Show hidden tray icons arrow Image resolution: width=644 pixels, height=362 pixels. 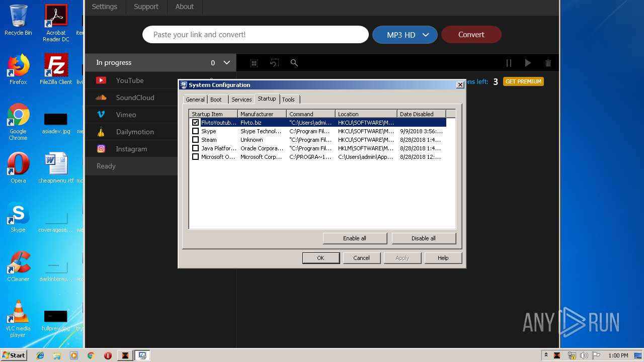pyautogui.click(x=546, y=355)
